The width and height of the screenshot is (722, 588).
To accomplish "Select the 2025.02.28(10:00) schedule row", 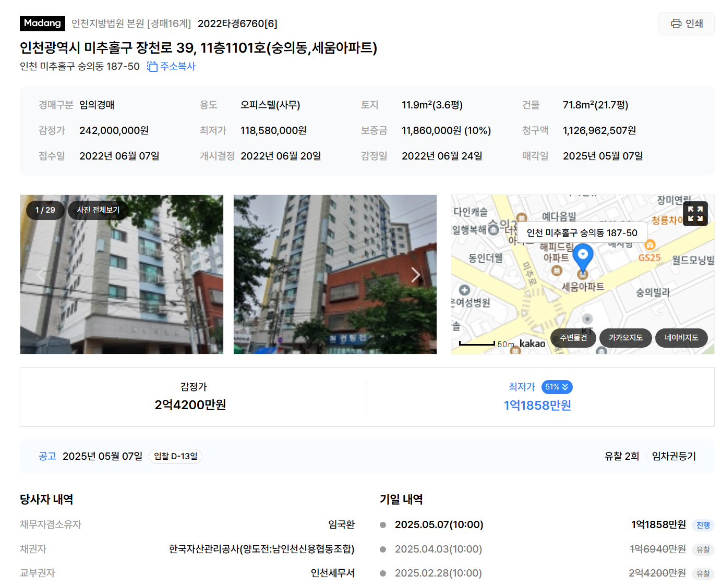I will 547,573.
